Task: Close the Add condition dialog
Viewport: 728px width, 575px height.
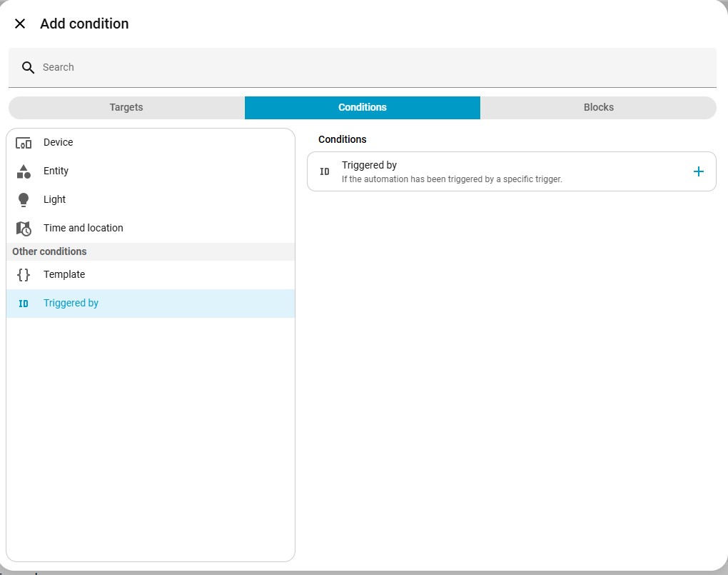Action: [20, 24]
